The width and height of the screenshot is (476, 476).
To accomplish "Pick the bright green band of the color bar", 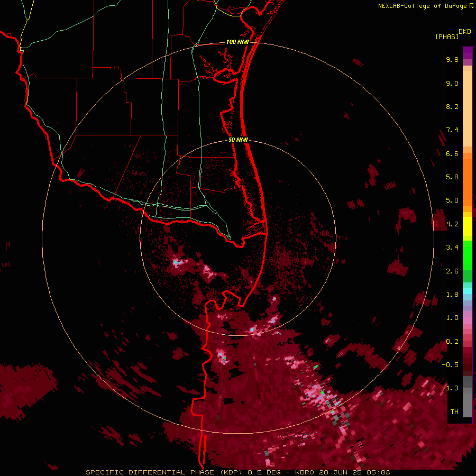I will (467, 255).
